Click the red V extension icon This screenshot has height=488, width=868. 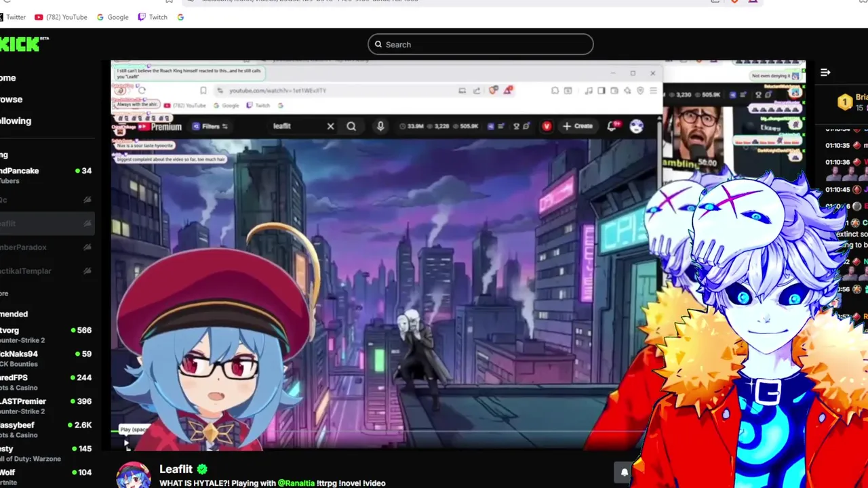coord(547,126)
